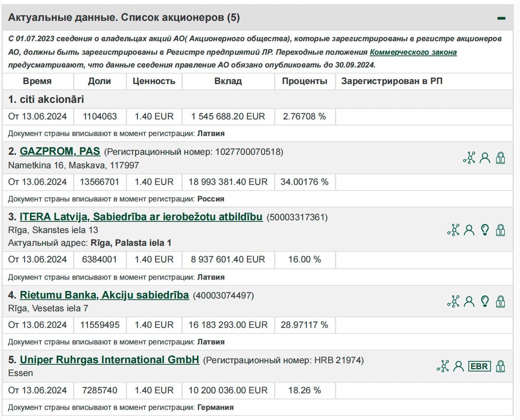This screenshot has width=520, height=420.
Task: Select the padlock icon for Uniper Ruhrgas
Action: click(x=501, y=366)
